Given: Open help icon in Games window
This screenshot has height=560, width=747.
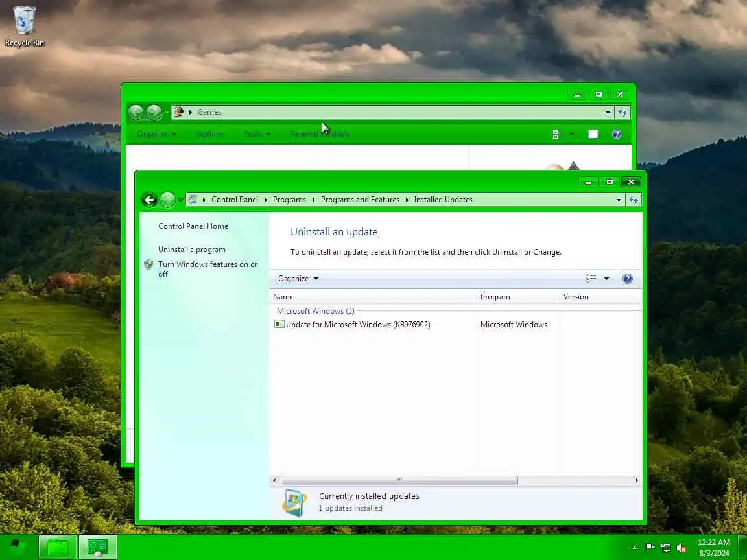Looking at the screenshot, I should [x=617, y=134].
